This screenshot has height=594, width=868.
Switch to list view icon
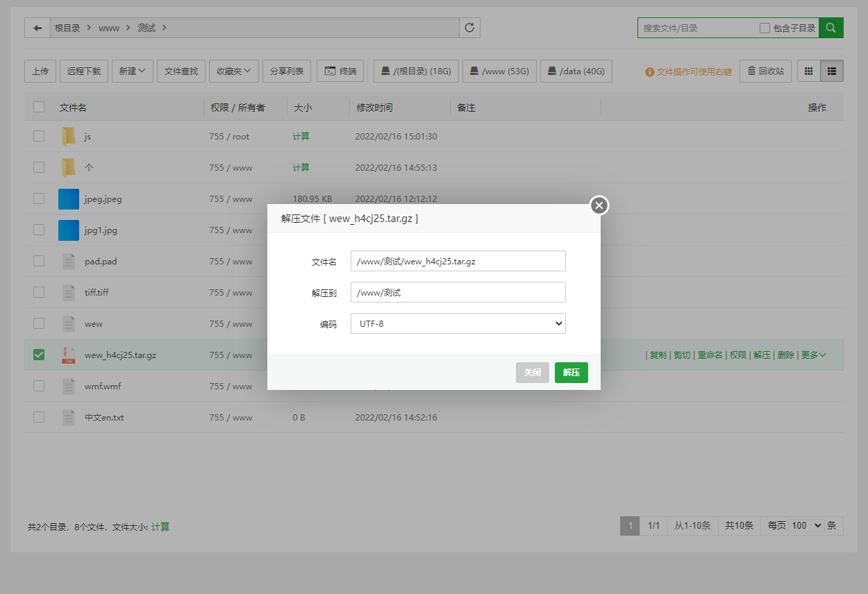pos(831,71)
